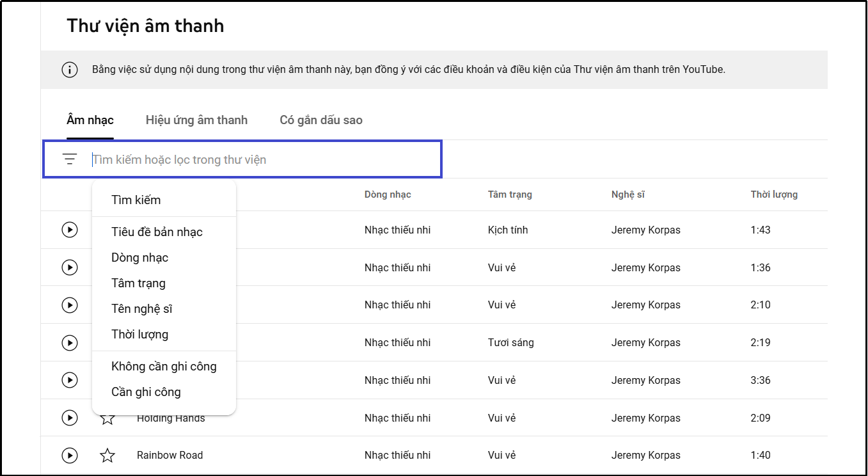The image size is (868, 476).
Task: Play the 1:36 duration track
Action: coord(70,267)
